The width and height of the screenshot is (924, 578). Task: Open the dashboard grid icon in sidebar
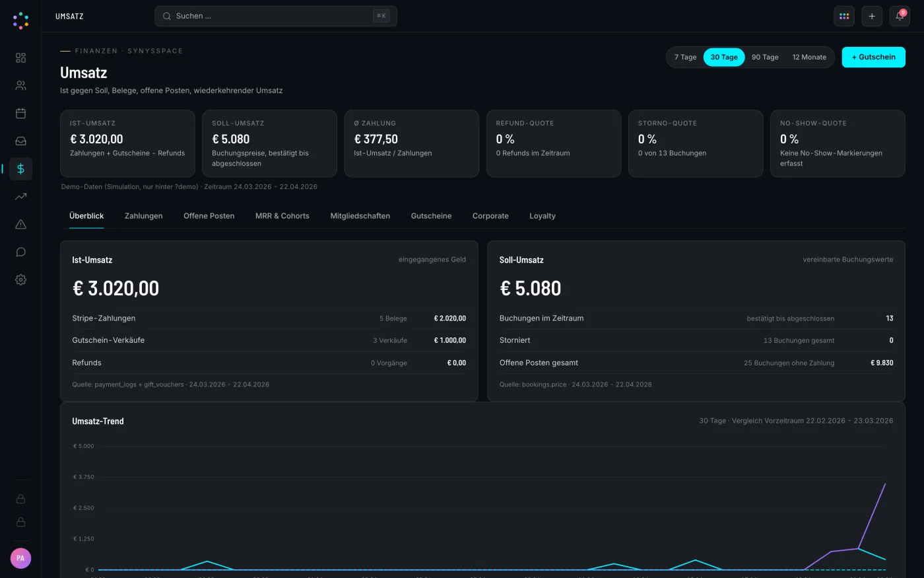(20, 58)
